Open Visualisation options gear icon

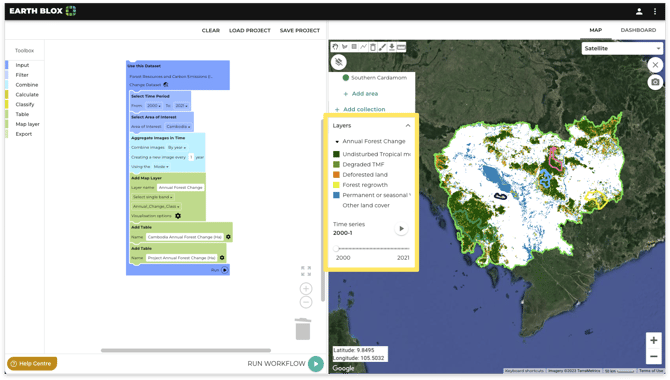point(178,216)
